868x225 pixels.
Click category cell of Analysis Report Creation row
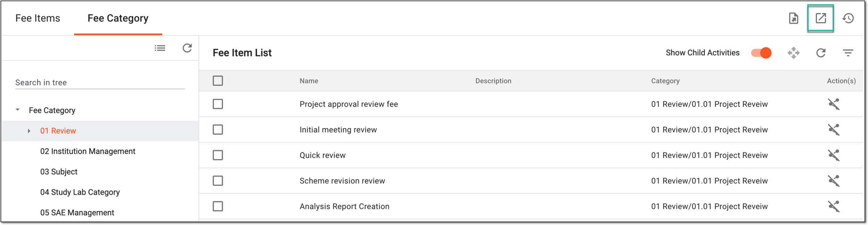coord(709,206)
